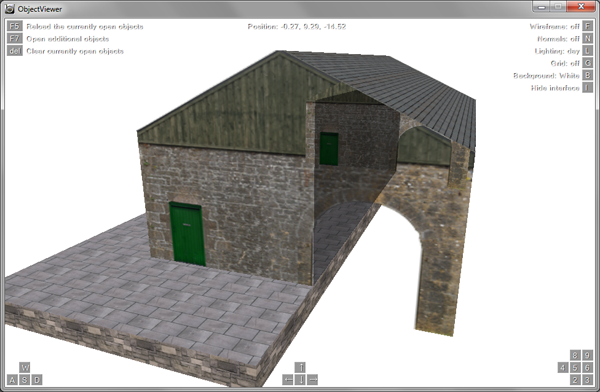Toggle normals with the N key icon
This screenshot has width=600, height=392.
587,38
